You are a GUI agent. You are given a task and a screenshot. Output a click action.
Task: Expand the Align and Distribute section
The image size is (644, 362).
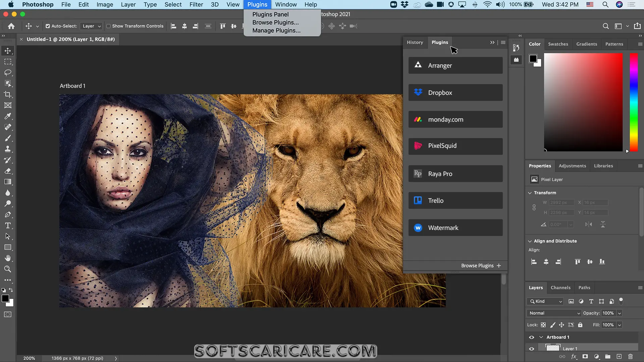(530, 241)
